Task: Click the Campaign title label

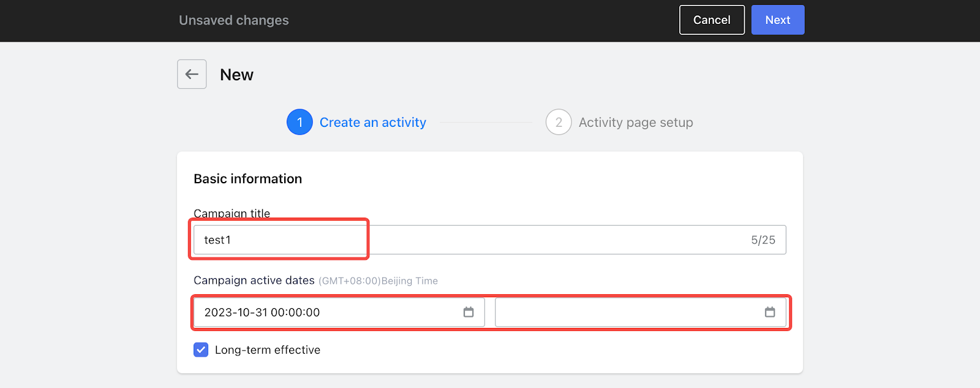Action: (x=232, y=213)
